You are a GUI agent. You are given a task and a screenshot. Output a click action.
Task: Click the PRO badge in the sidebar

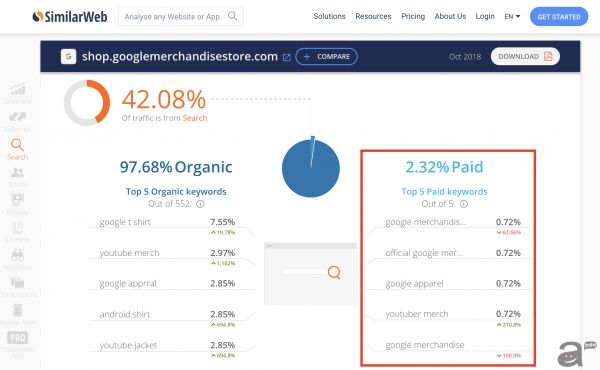tap(18, 338)
